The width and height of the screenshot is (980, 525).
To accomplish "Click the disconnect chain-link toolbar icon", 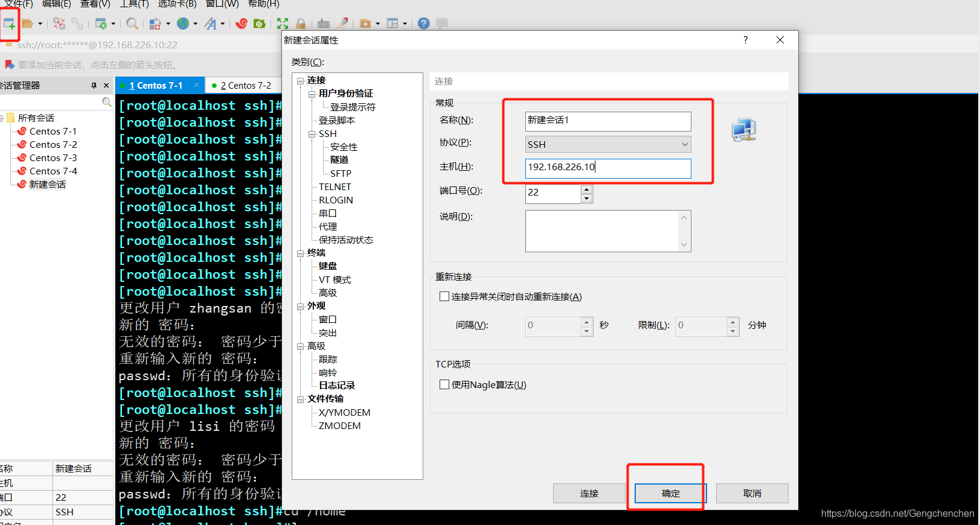I will pos(77,24).
